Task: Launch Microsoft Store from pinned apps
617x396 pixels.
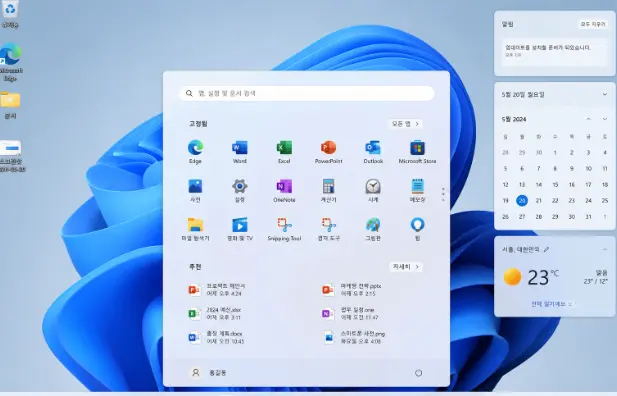Action: 417,152
